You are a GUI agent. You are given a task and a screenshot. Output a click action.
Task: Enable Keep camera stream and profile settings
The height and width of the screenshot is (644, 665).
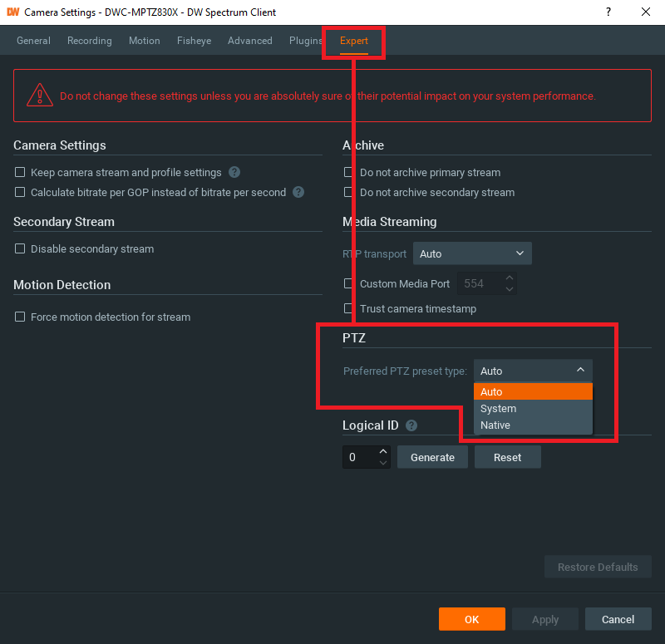[20, 173]
